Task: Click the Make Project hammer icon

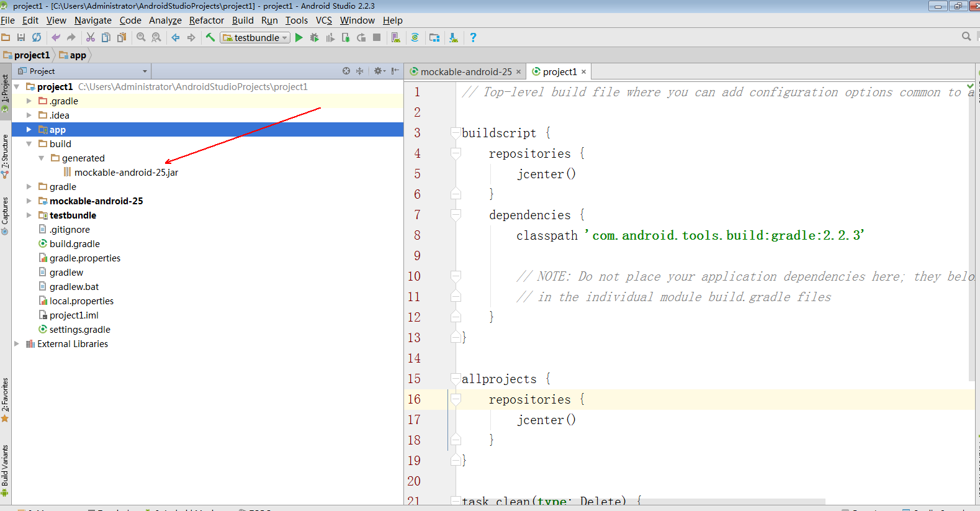Action: tap(210, 37)
